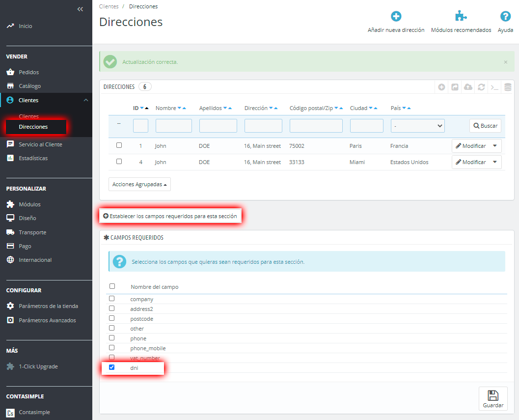Click the Contasimple Cs logo icon
This screenshot has width=519, height=420.
pos(10,413)
